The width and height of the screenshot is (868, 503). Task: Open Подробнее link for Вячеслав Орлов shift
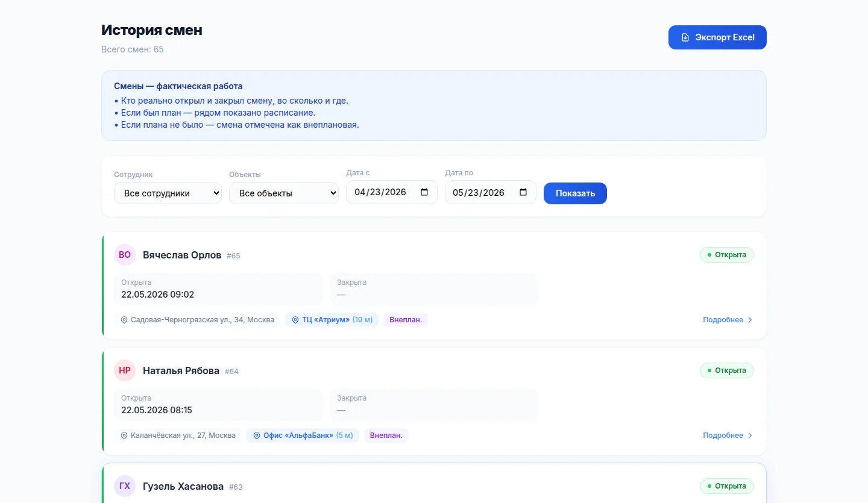(728, 320)
